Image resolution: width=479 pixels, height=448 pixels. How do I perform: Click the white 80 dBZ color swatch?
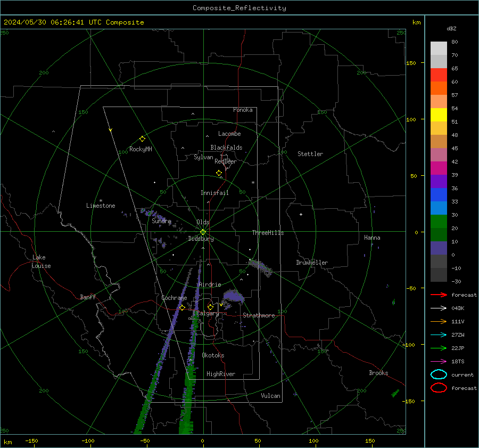click(x=439, y=48)
